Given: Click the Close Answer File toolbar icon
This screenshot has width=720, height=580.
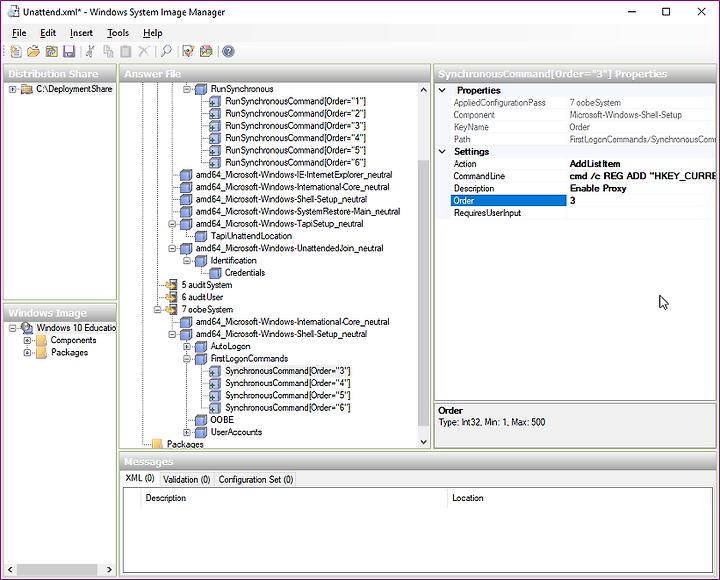Looking at the screenshot, I should point(51,51).
